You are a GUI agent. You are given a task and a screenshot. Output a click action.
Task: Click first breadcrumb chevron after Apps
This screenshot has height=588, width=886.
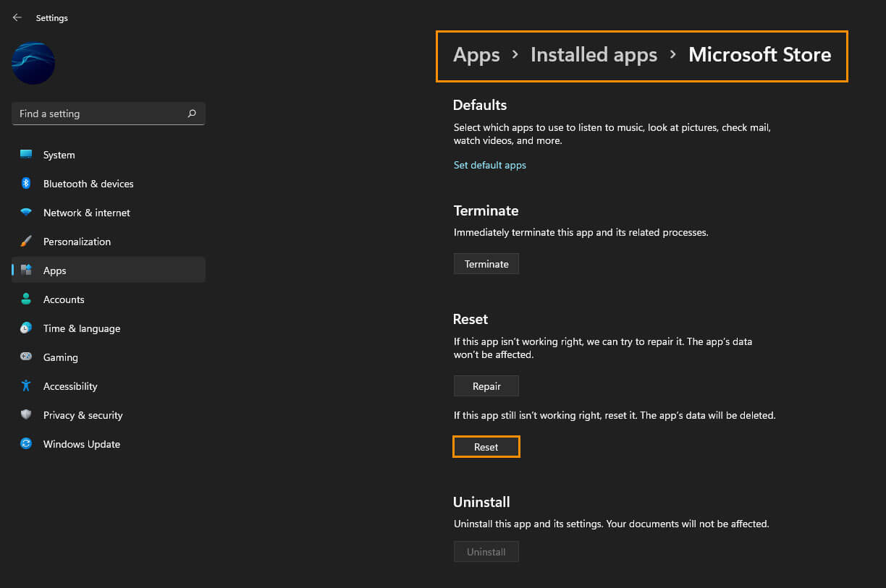point(515,55)
